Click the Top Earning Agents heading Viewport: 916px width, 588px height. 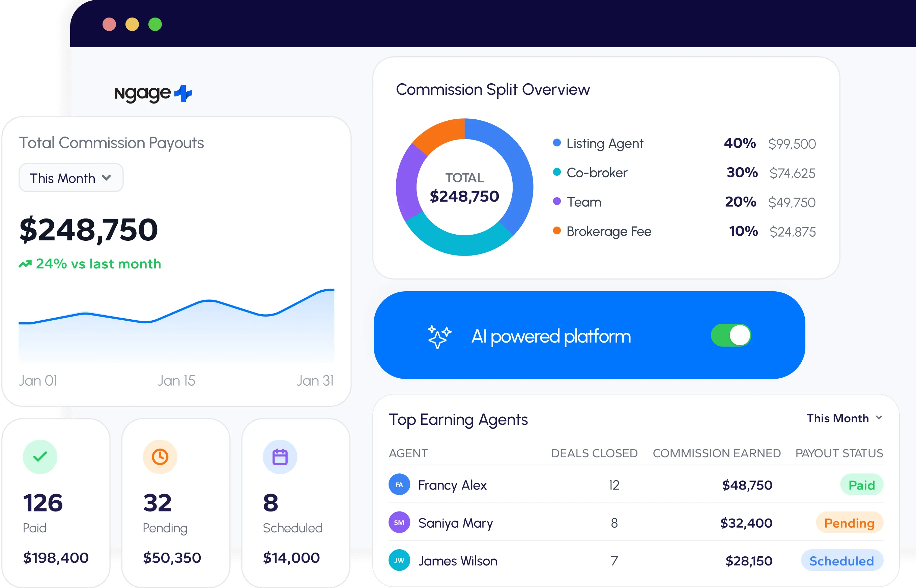pos(458,420)
